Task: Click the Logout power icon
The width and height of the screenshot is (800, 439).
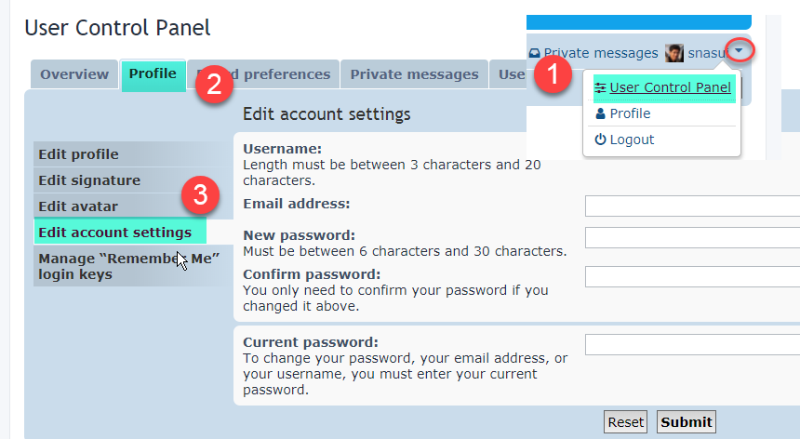Action: pyautogui.click(x=600, y=140)
